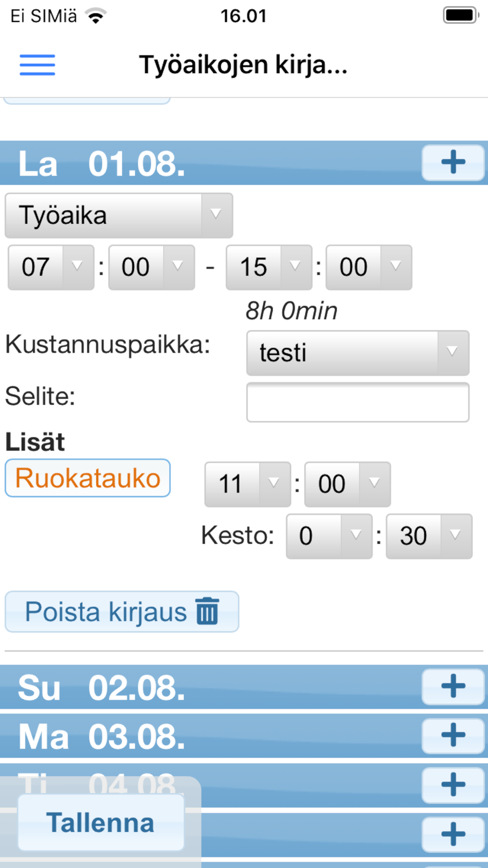Open Kesto minutes 30 dropdown
Viewport: 488px width, 868px height.
428,536
